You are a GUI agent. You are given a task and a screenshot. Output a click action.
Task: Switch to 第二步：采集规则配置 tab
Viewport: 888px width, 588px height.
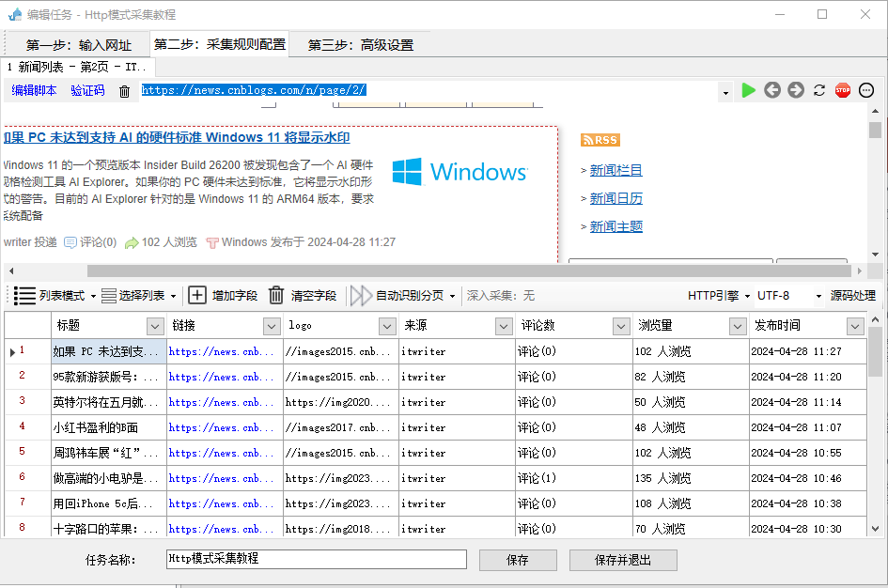220,44
